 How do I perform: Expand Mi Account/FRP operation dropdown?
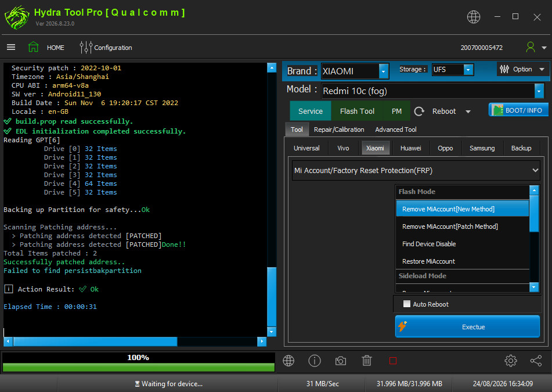pos(535,171)
